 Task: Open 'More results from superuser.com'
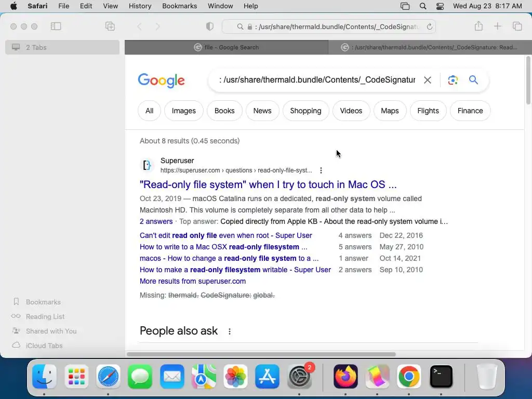(193, 281)
